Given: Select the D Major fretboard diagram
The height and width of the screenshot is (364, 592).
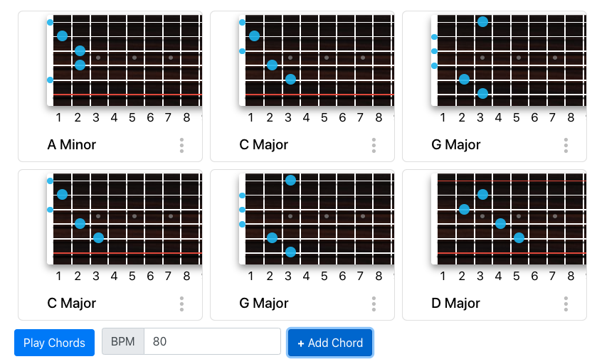Looking at the screenshot, I should click(509, 219).
